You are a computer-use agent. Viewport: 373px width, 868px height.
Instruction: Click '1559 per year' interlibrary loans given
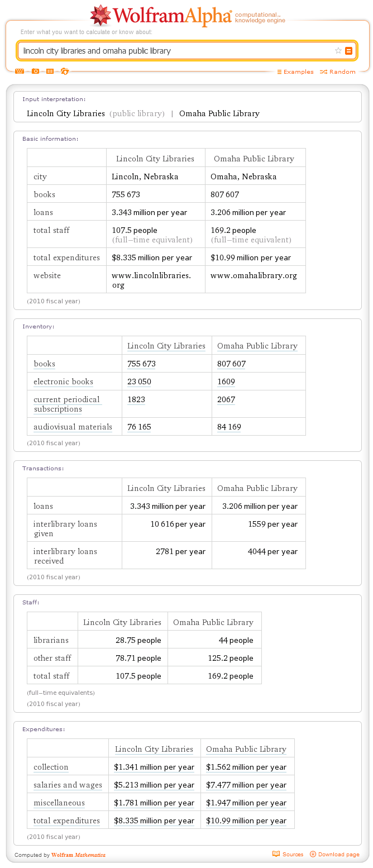pos(273,524)
